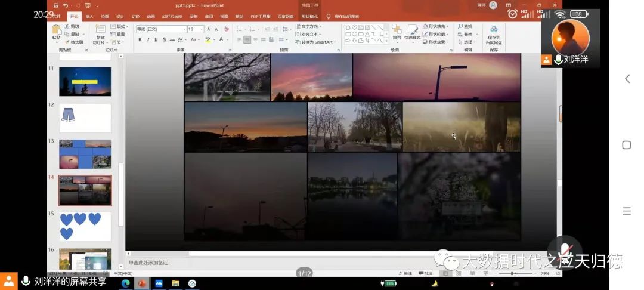The image size is (644, 290).
Task: Open Microsoft Edge from the taskbar
Action: point(126,283)
